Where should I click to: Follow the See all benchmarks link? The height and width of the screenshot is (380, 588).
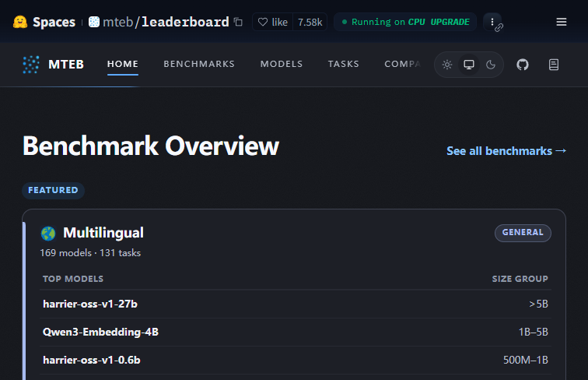pos(506,151)
